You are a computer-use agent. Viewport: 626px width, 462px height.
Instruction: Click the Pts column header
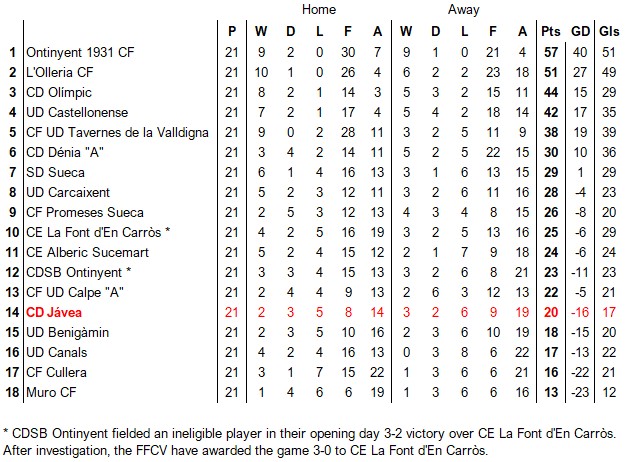pyautogui.click(x=550, y=30)
